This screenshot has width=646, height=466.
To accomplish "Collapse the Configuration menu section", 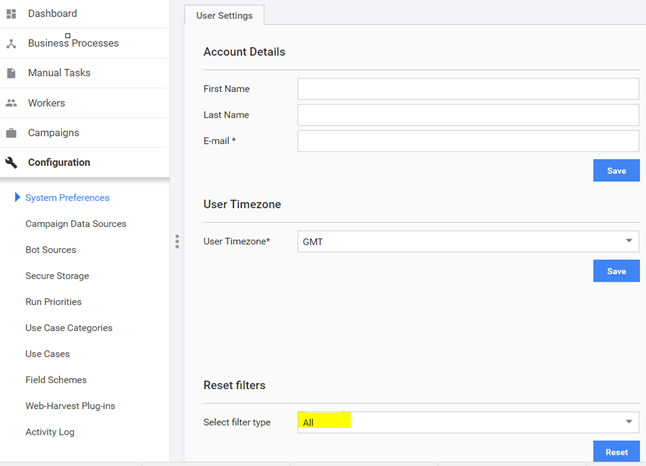I will [x=59, y=162].
